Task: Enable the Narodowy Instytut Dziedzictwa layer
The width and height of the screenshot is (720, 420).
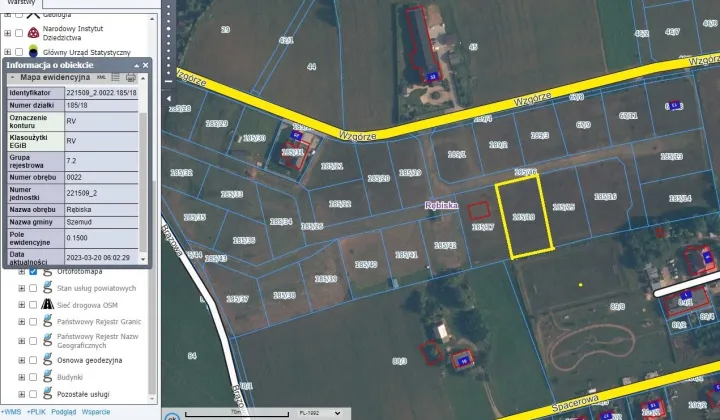Action: click(19, 33)
